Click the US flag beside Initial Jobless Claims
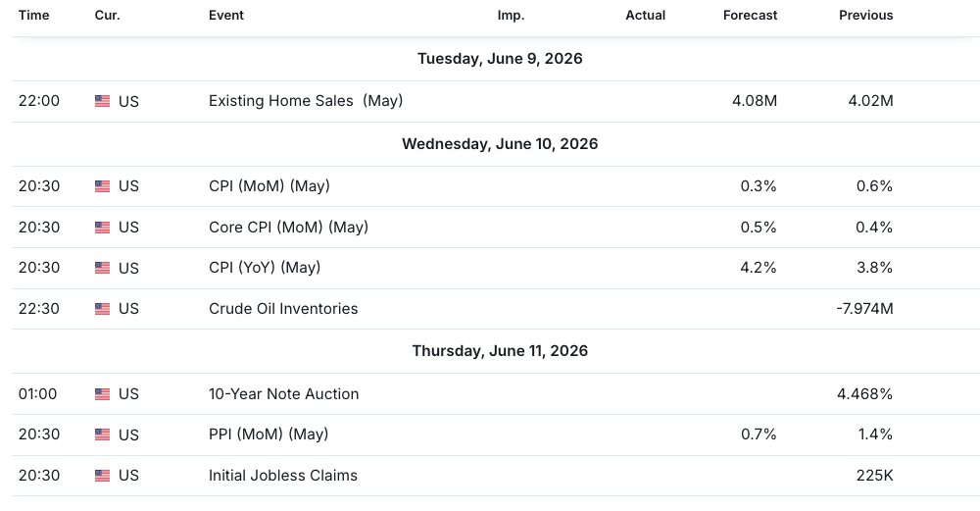Screen dimensions: 980x511 [103, 476]
